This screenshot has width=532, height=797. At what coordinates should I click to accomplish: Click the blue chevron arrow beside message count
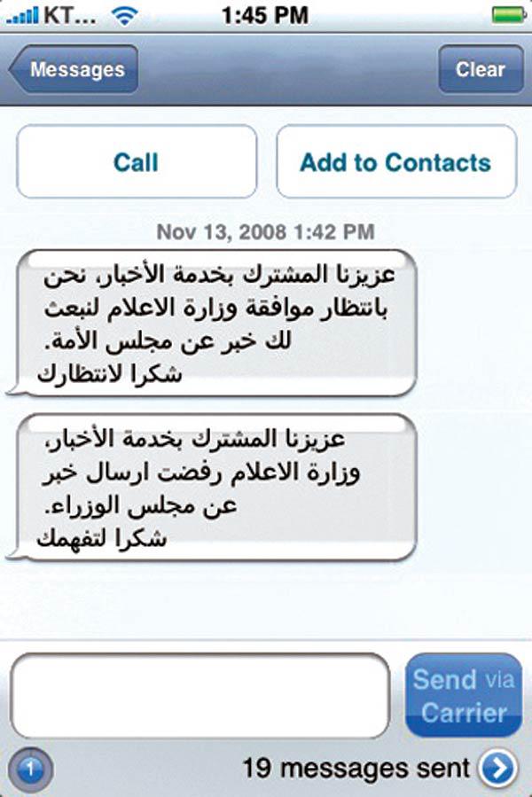(498, 768)
